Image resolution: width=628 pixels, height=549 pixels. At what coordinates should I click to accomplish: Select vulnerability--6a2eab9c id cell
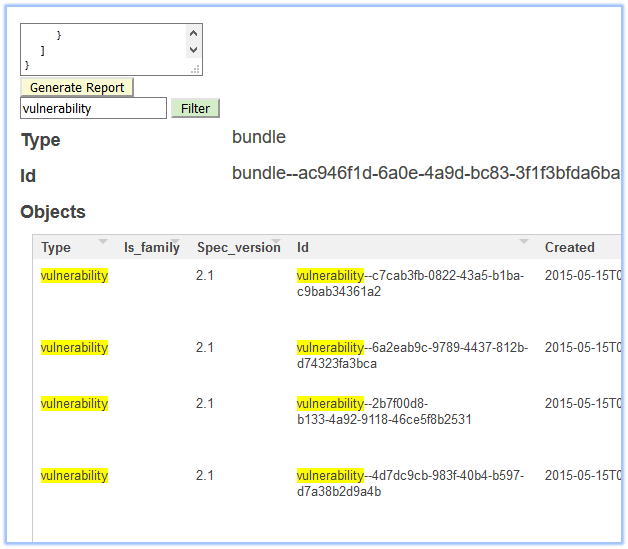(413, 356)
